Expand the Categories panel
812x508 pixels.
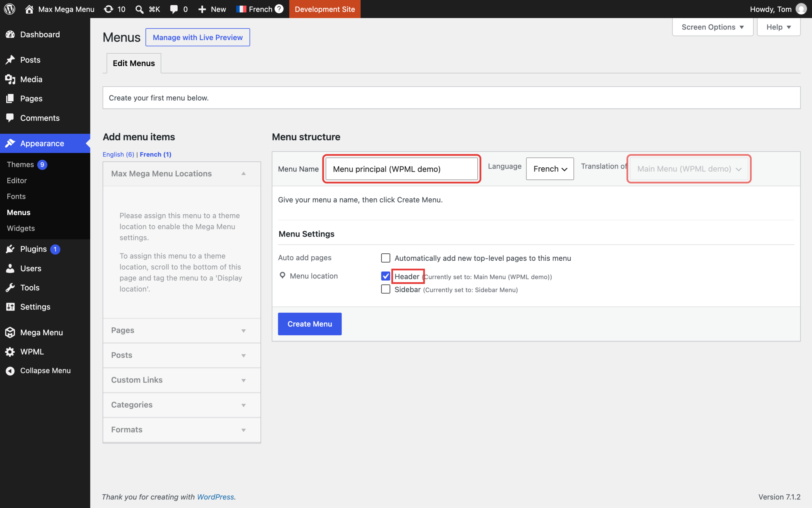[x=181, y=405]
